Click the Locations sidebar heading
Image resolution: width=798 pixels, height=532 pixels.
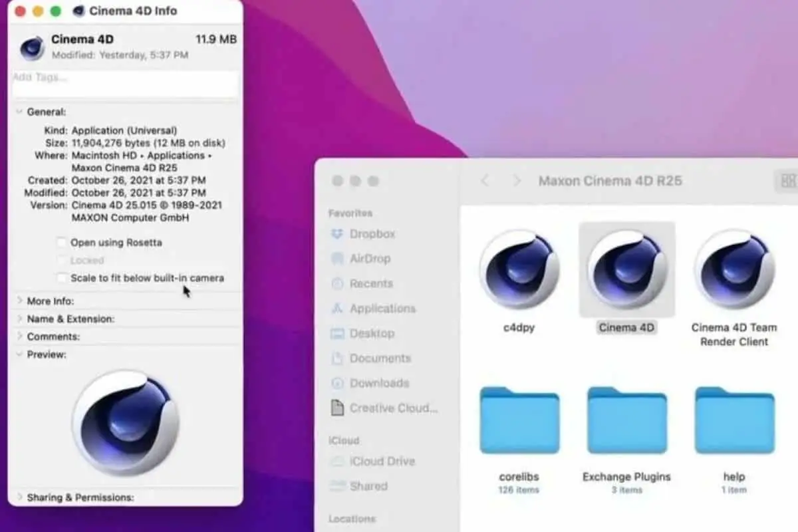pos(352,519)
